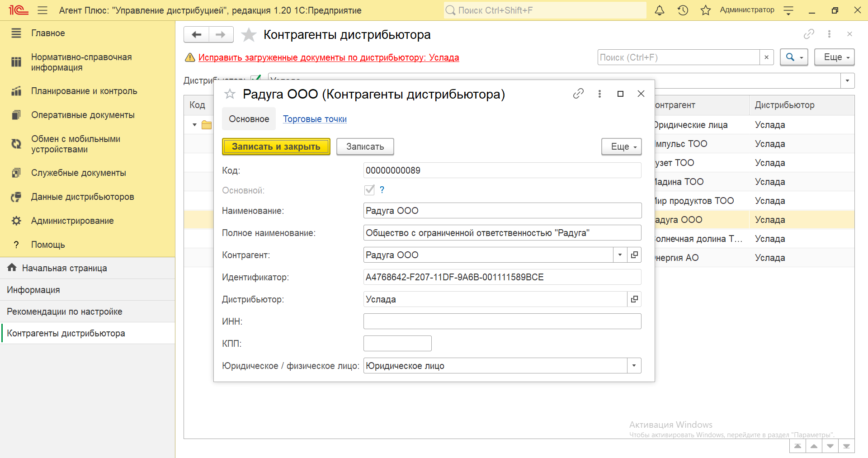This screenshot has width=868, height=458.
Task: Focus the list Поиск (Ctrl+F) field
Action: click(x=678, y=57)
